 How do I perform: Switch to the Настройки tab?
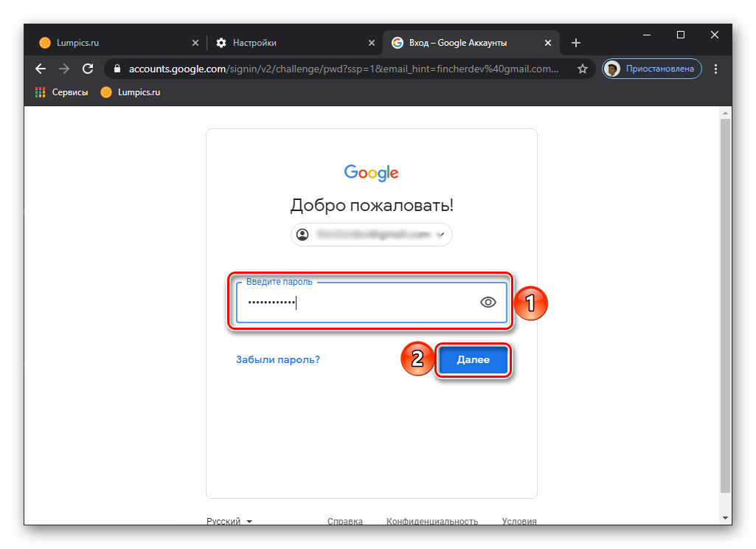[295, 43]
